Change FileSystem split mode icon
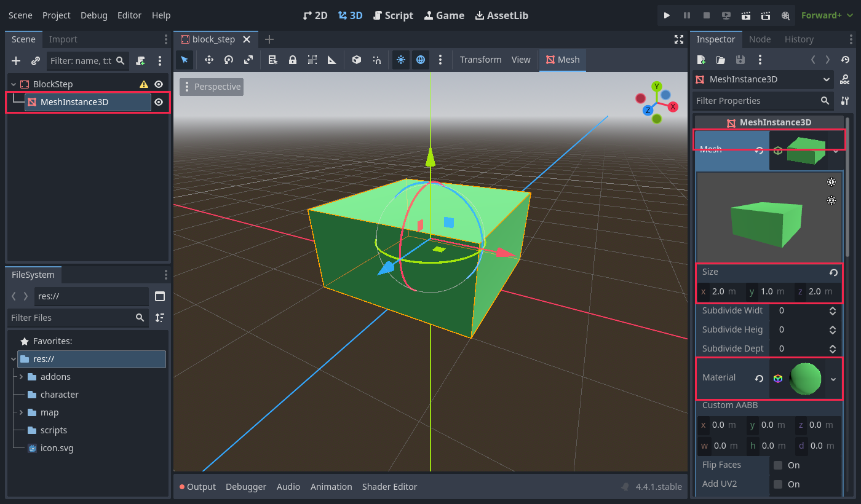861x504 pixels. (x=160, y=296)
